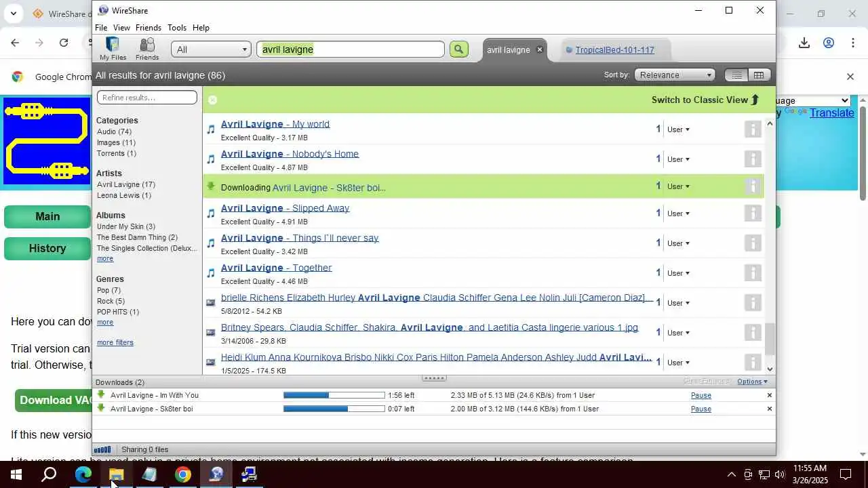Dismiss the Classic View banner with X

212,100
